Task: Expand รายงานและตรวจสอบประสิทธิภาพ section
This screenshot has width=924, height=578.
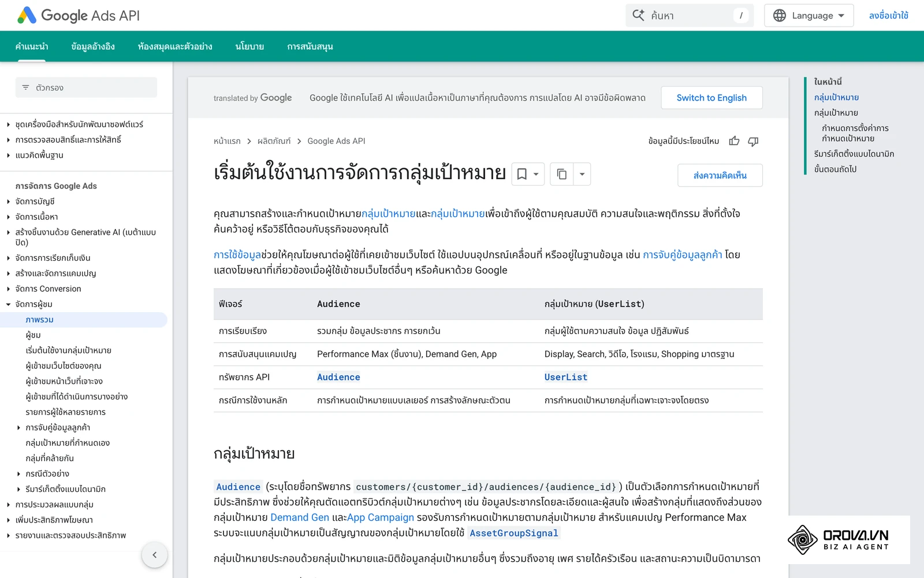Action: click(x=8, y=536)
